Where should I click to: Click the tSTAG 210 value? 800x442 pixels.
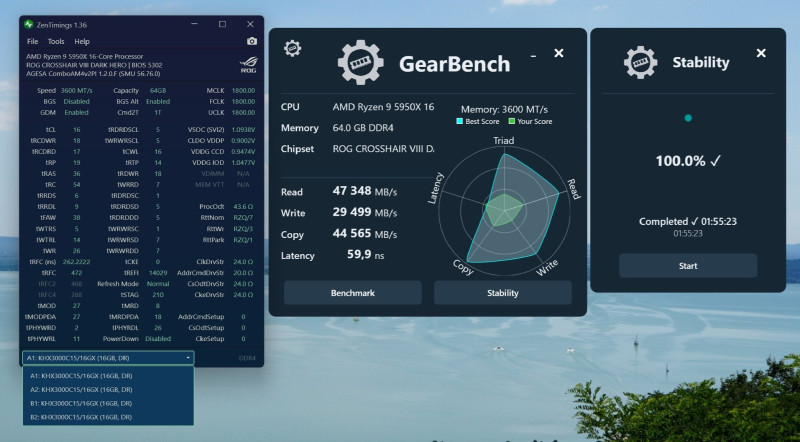(158, 295)
